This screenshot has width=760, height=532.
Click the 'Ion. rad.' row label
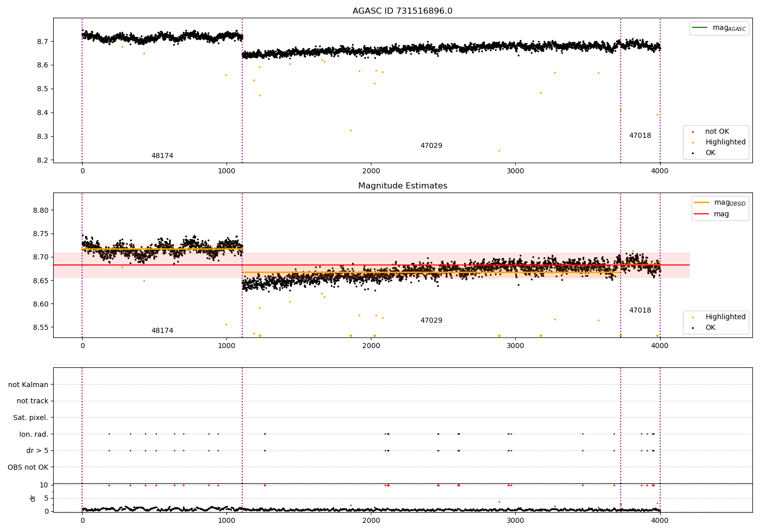(34, 435)
